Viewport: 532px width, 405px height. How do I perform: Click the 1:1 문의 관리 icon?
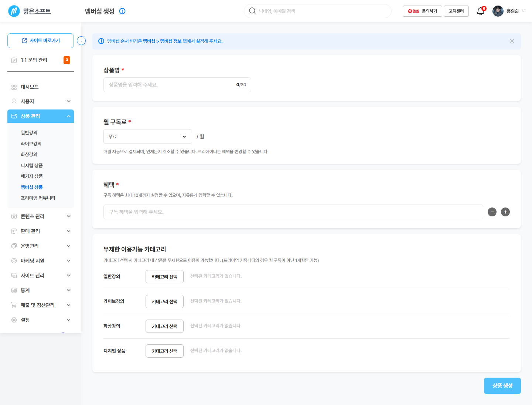[14, 60]
